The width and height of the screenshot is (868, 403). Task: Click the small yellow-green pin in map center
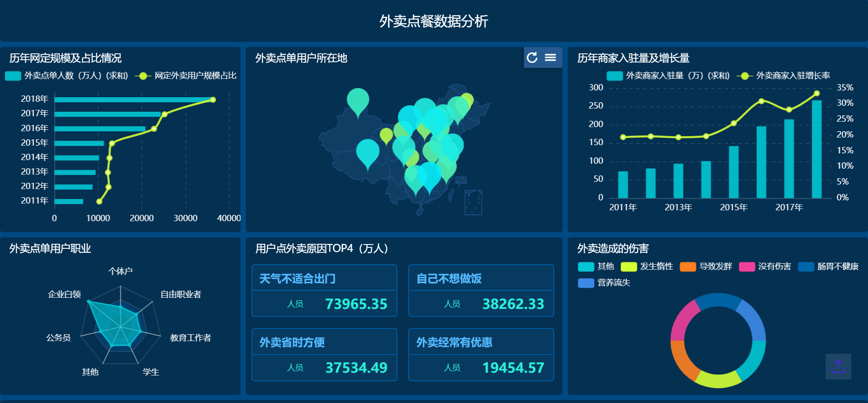pyautogui.click(x=386, y=136)
